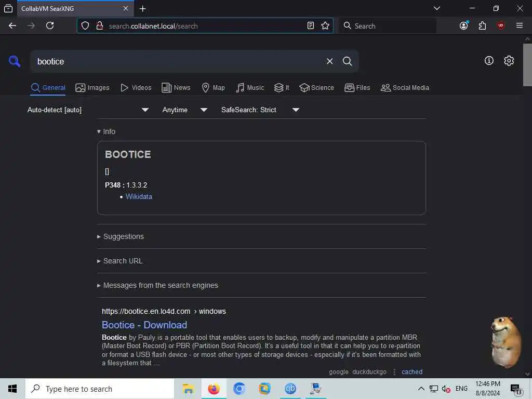Expand the Search URL section
The width and height of the screenshot is (532, 399).
pos(120,261)
